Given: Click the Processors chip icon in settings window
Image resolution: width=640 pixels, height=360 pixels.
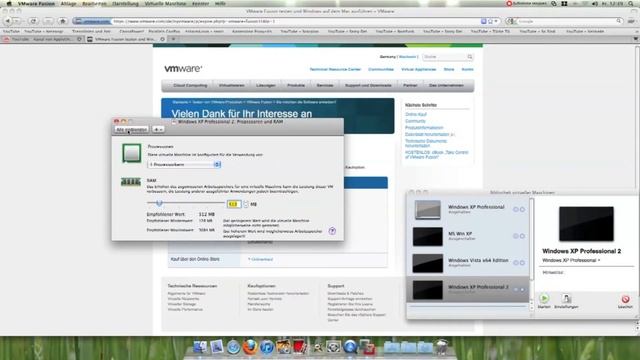Looking at the screenshot, I should [131, 153].
